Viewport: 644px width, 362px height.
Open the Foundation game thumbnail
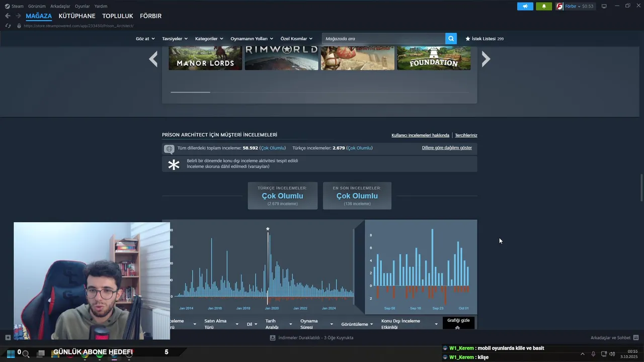(x=434, y=58)
